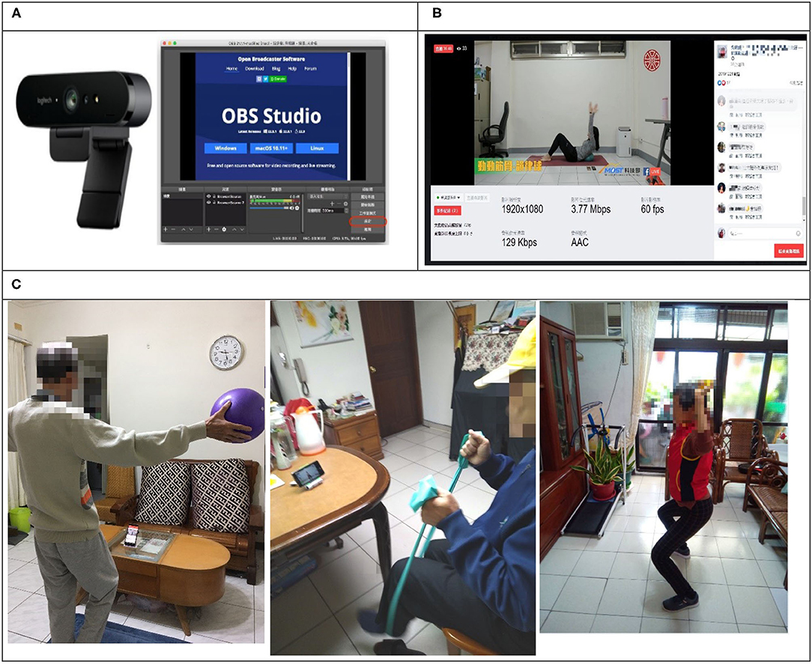Select the 1920x1080 resolution value

[x=523, y=209]
